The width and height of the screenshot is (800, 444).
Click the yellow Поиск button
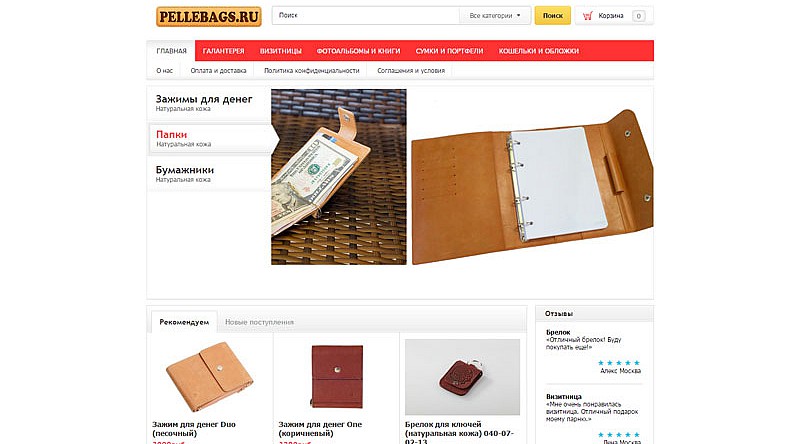pyautogui.click(x=553, y=16)
